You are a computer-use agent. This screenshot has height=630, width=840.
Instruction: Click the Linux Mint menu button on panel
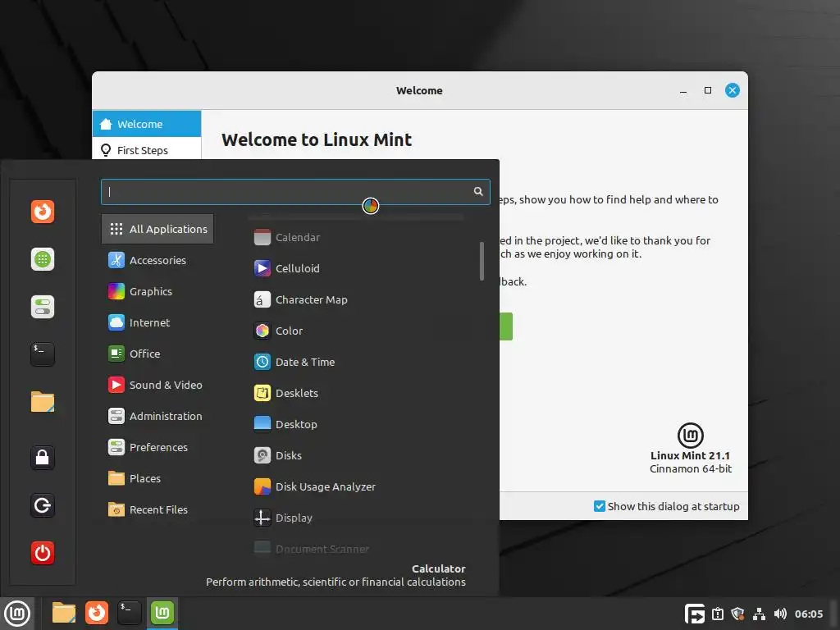click(17, 614)
